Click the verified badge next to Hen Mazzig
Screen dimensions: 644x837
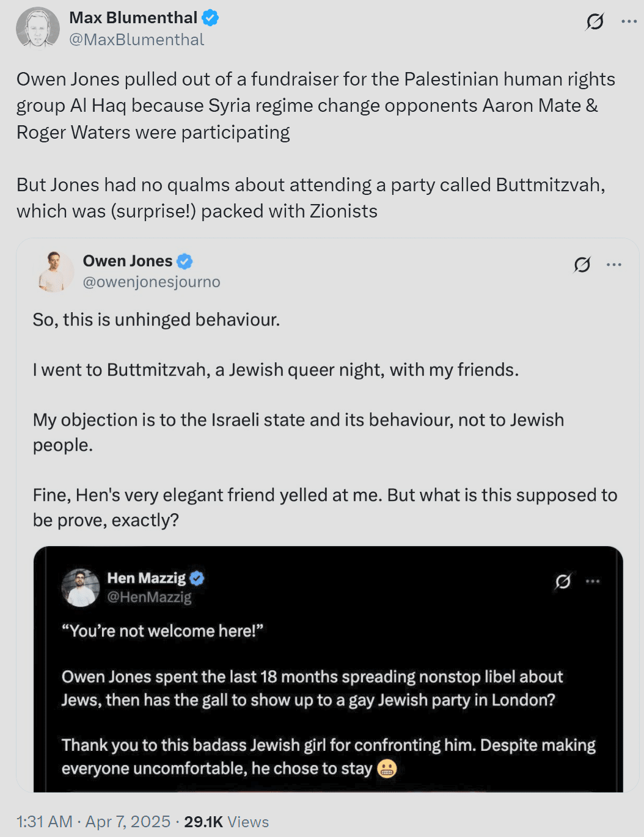click(197, 578)
